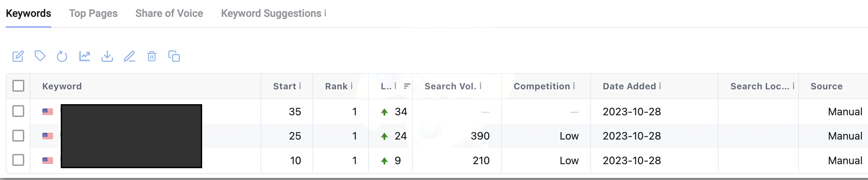868x180 pixels.
Task: Check the row with start rank 35
Action: [18, 111]
